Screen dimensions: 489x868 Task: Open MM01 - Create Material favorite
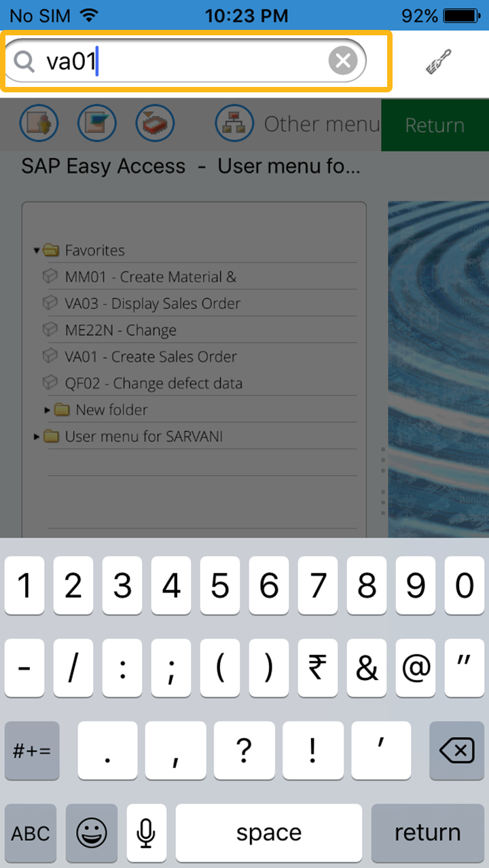tap(150, 277)
